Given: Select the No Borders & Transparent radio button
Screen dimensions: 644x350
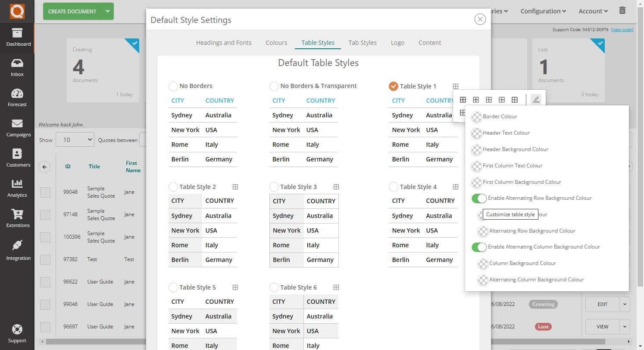Looking at the screenshot, I should [x=274, y=86].
